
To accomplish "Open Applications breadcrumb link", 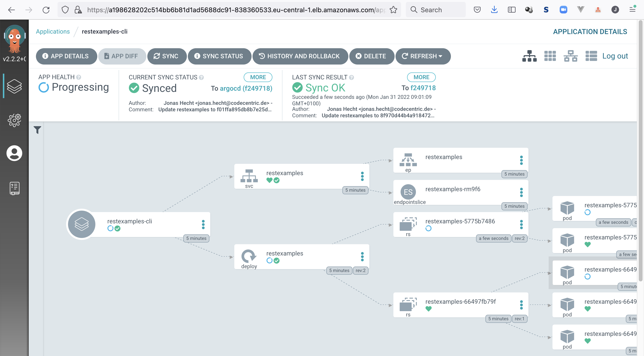I will point(53,31).
